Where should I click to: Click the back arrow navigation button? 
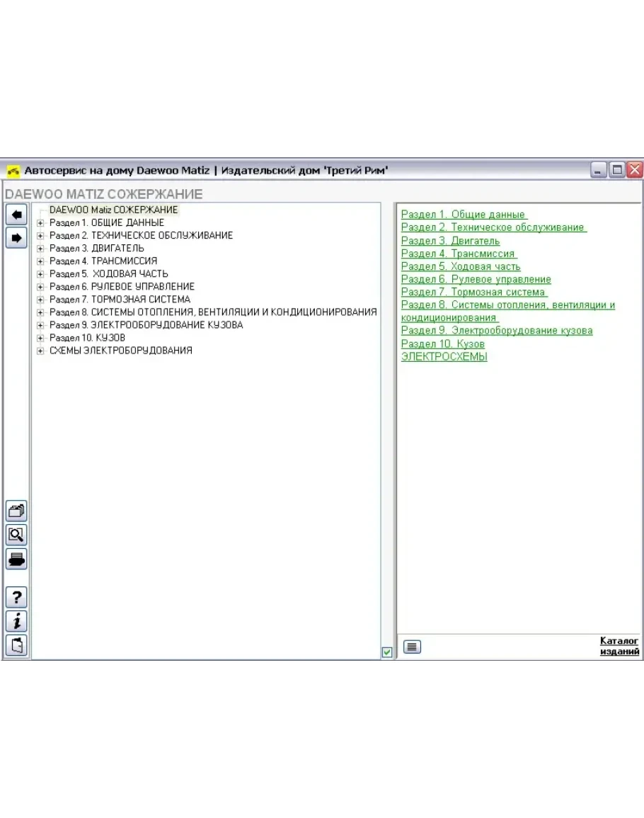[16, 214]
